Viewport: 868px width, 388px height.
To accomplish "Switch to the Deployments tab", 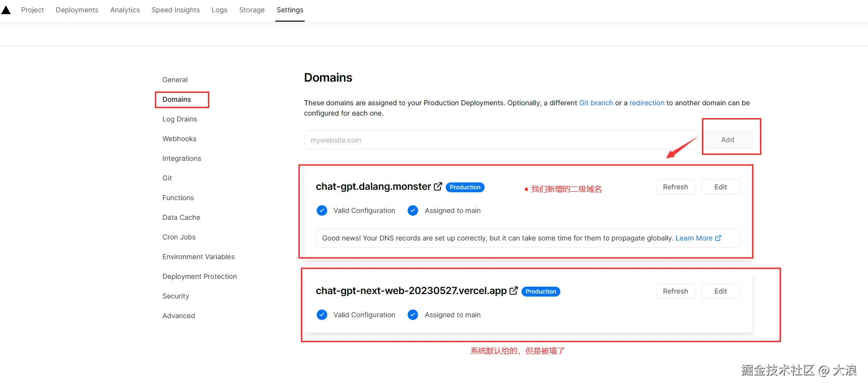I will click(x=77, y=10).
